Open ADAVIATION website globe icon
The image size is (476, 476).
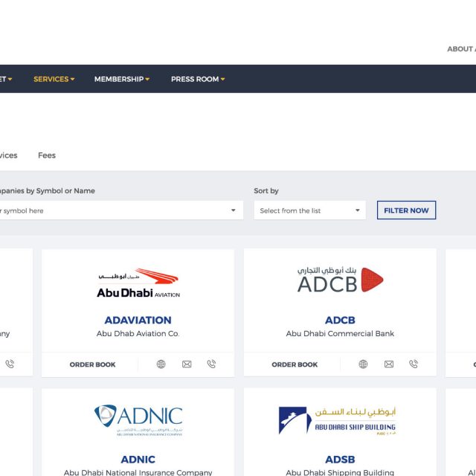click(161, 364)
